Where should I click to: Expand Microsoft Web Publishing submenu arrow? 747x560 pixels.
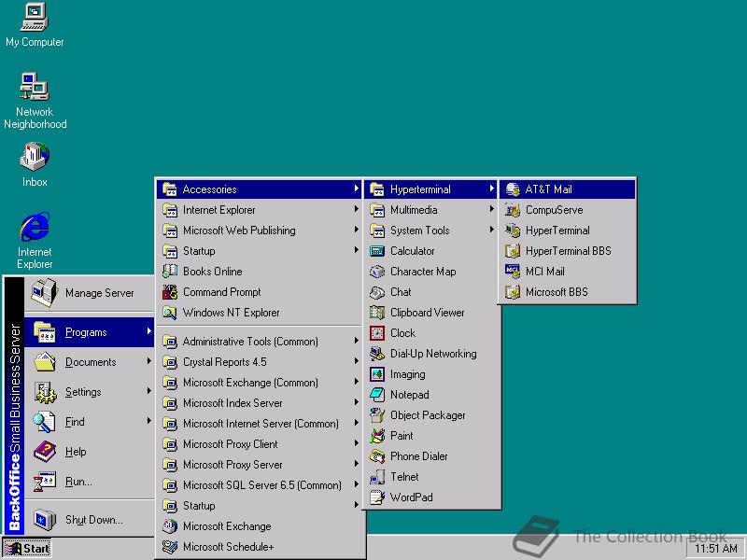click(x=357, y=230)
